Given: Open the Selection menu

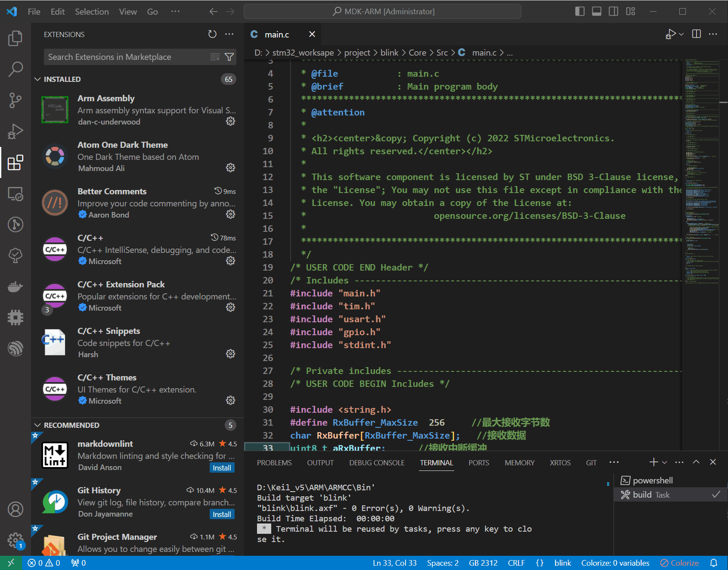Looking at the screenshot, I should click(92, 12).
